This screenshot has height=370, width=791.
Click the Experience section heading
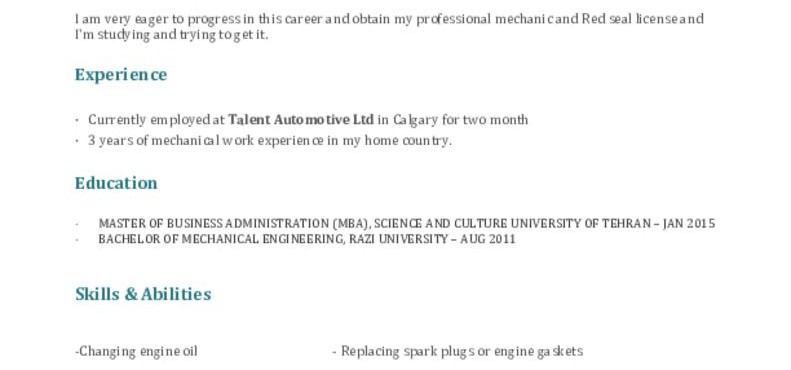(x=121, y=75)
